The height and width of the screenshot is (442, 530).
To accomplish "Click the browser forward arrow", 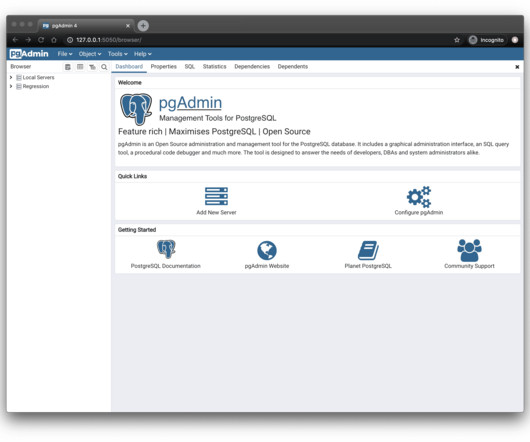I will tap(28, 40).
